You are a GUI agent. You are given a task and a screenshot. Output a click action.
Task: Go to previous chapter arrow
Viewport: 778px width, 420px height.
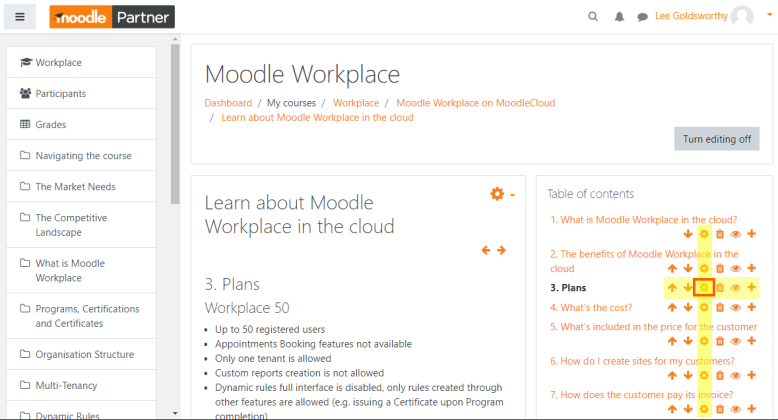[x=486, y=250]
